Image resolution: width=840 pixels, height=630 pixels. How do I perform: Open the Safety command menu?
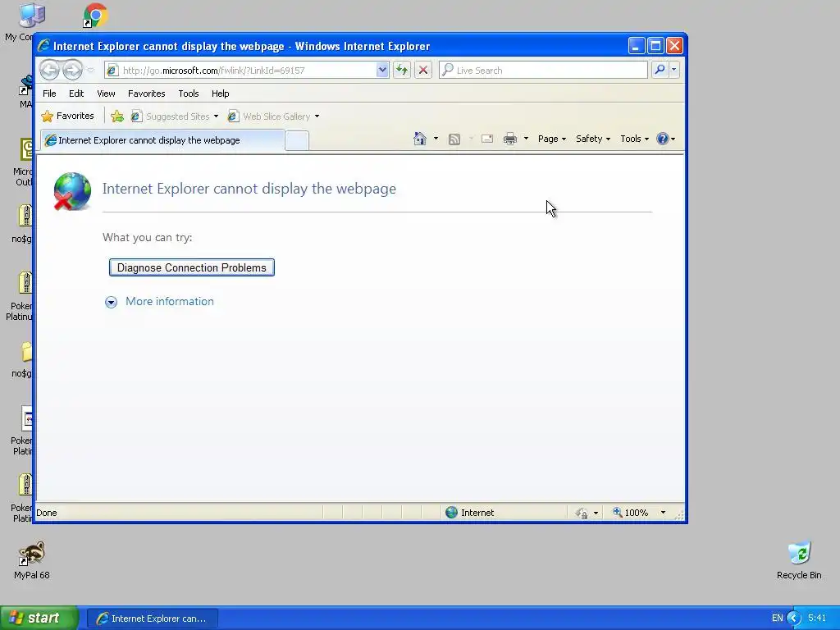click(592, 139)
